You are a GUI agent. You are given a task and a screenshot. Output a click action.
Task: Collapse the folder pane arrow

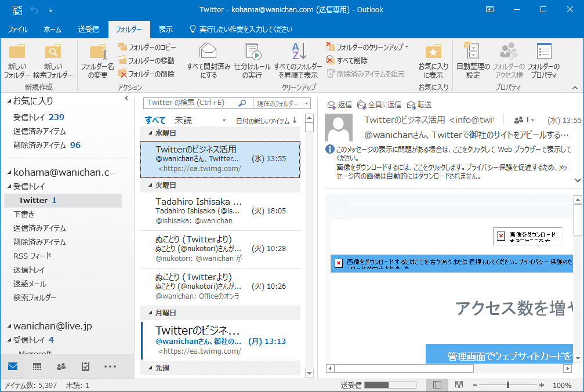pyautogui.click(x=126, y=98)
